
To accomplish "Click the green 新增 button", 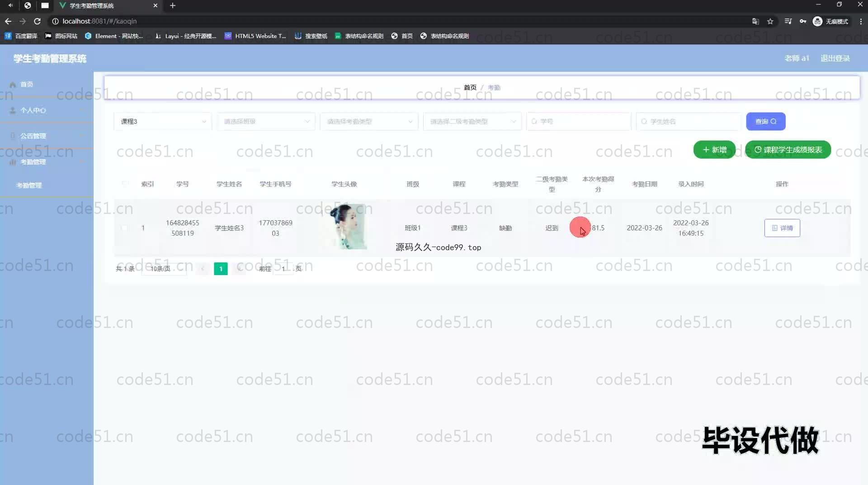I will [x=714, y=150].
